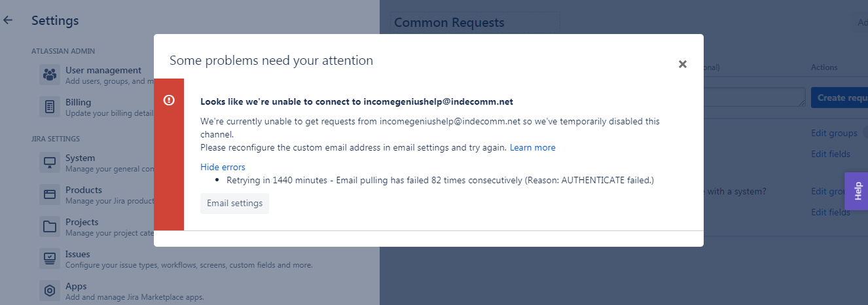Viewport: 868px width, 305px height.
Task: Open User management via its people icon
Action: 50,75
